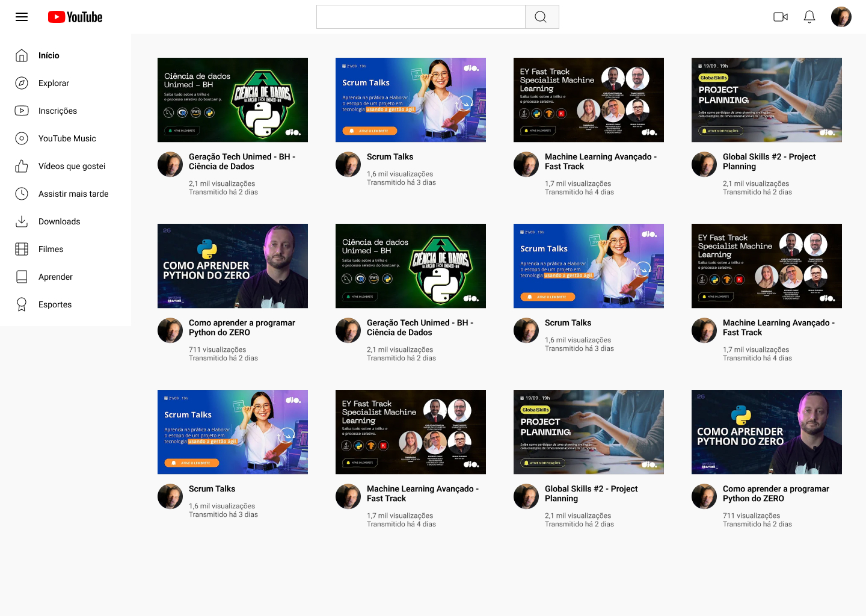Image resolution: width=866 pixels, height=616 pixels.
Task: Click the clock Assistir mais tarde icon
Action: point(22,194)
